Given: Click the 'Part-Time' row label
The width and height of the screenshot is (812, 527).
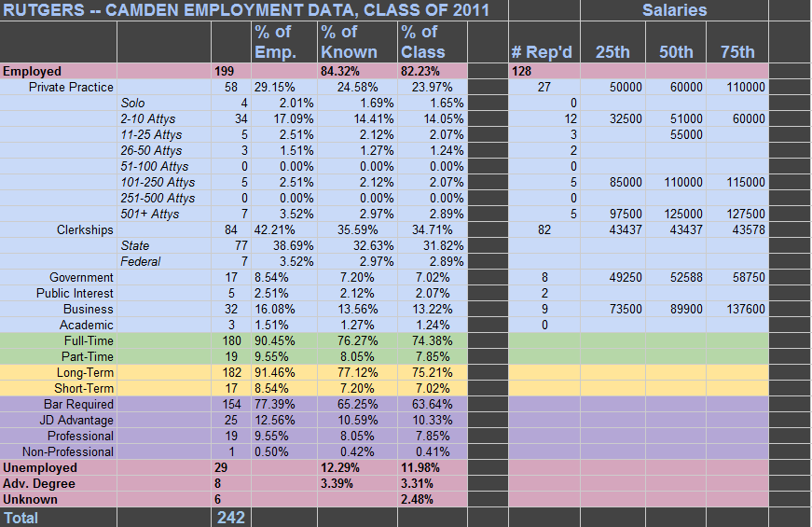Looking at the screenshot, I should click(87, 357).
